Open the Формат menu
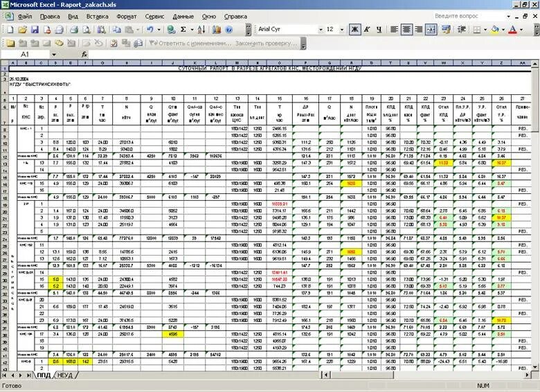This screenshot has height=392, width=540. click(x=127, y=16)
